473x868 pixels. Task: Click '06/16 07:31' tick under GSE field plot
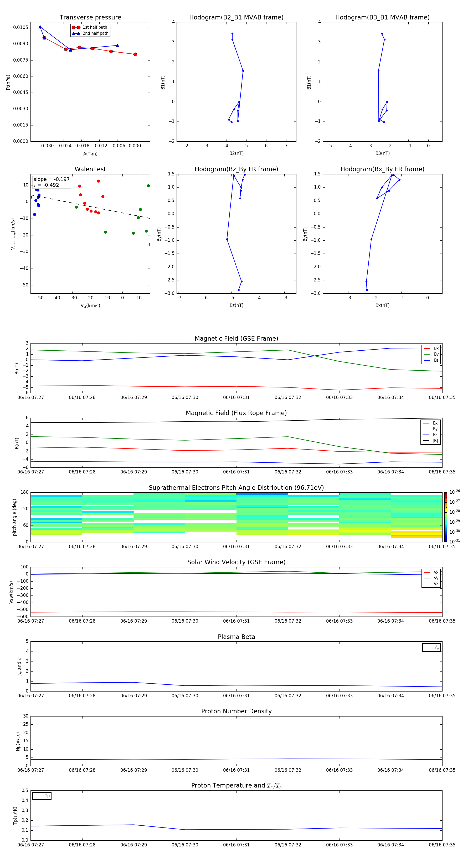tap(236, 398)
